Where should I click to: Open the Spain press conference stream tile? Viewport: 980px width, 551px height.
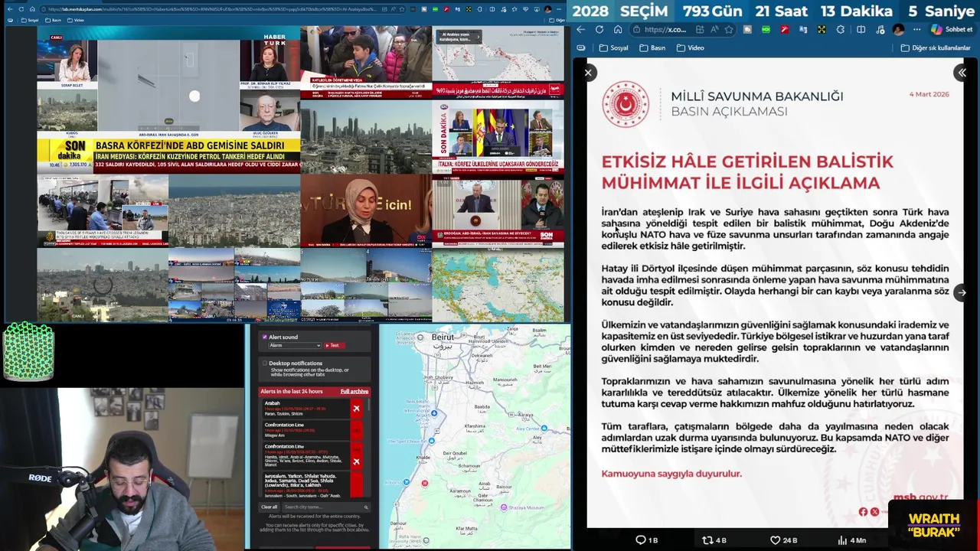pos(498,138)
